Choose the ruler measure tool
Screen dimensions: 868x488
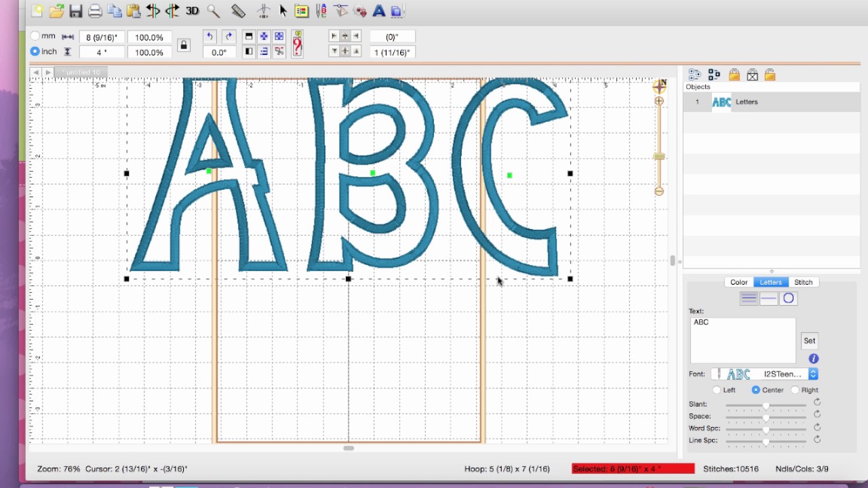coord(238,10)
